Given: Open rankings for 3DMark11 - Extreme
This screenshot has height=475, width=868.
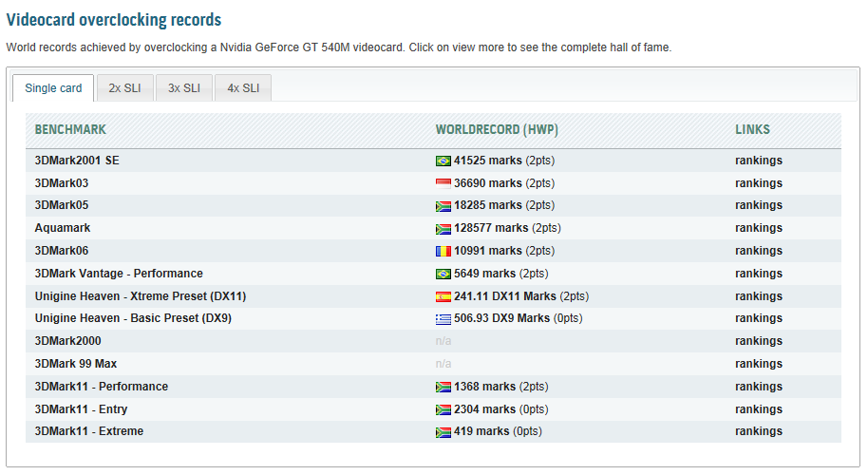Looking at the screenshot, I should (759, 430).
